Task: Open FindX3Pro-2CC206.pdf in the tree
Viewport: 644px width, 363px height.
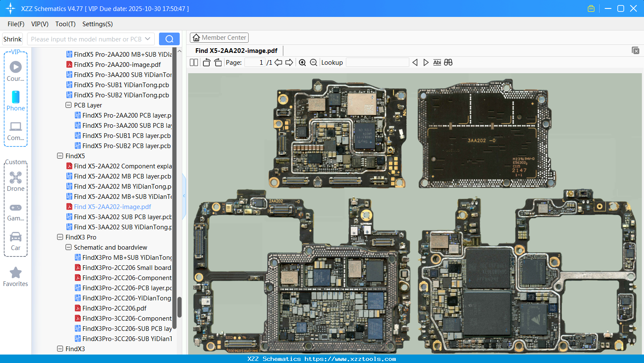Action: click(x=111, y=308)
